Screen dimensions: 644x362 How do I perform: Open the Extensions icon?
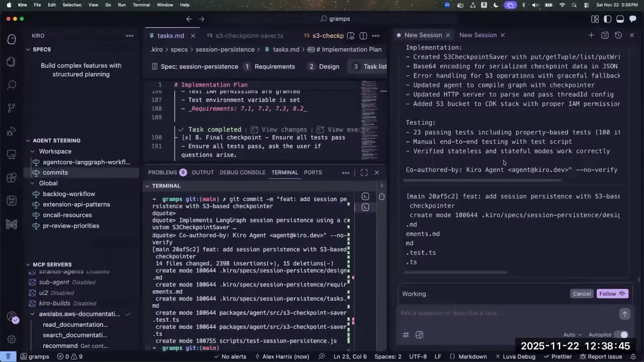click(x=11, y=178)
